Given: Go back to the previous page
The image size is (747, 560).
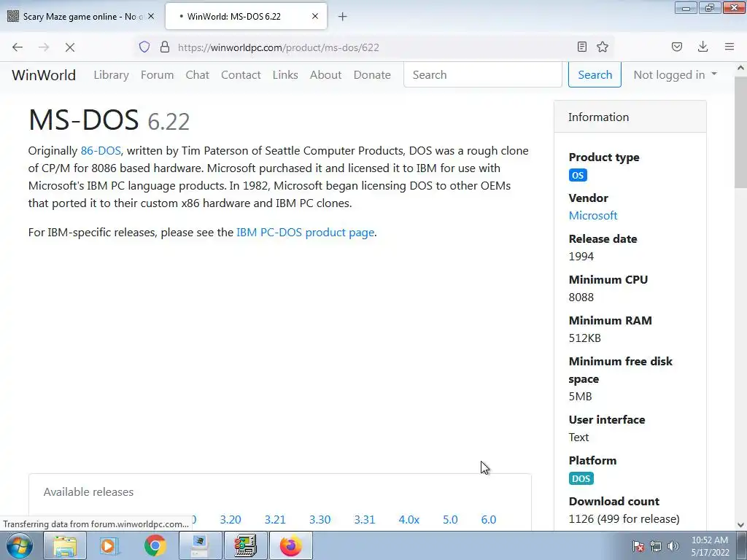Looking at the screenshot, I should click(x=18, y=47).
